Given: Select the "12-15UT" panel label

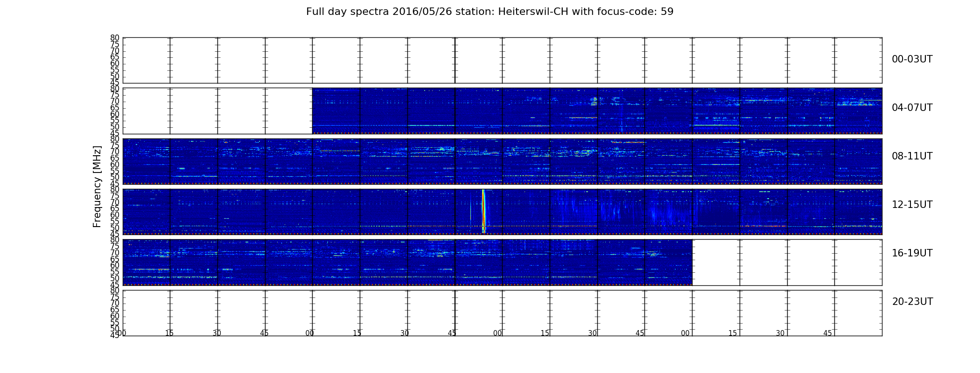Looking at the screenshot, I should 912,205.
